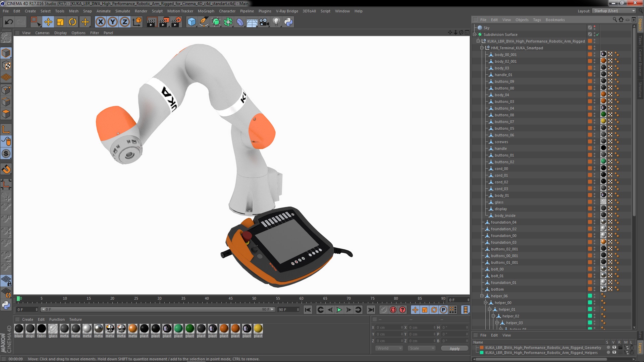Click the Light bulb icon
This screenshot has width=644, height=362.
click(x=276, y=22)
